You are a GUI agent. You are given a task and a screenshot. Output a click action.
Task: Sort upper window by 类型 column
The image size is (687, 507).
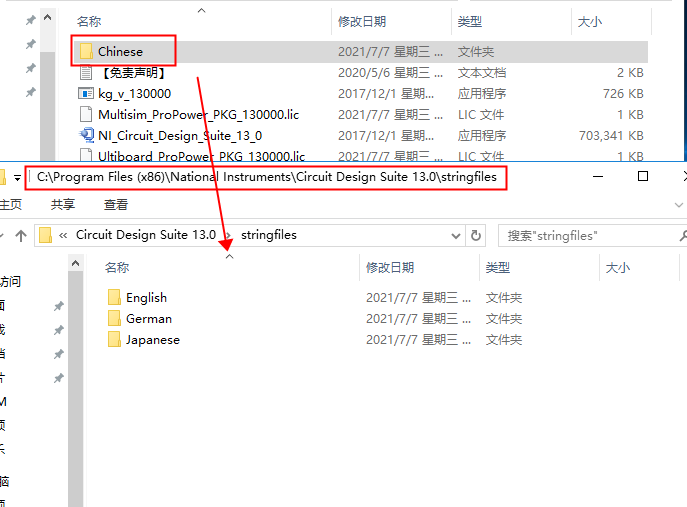470,21
